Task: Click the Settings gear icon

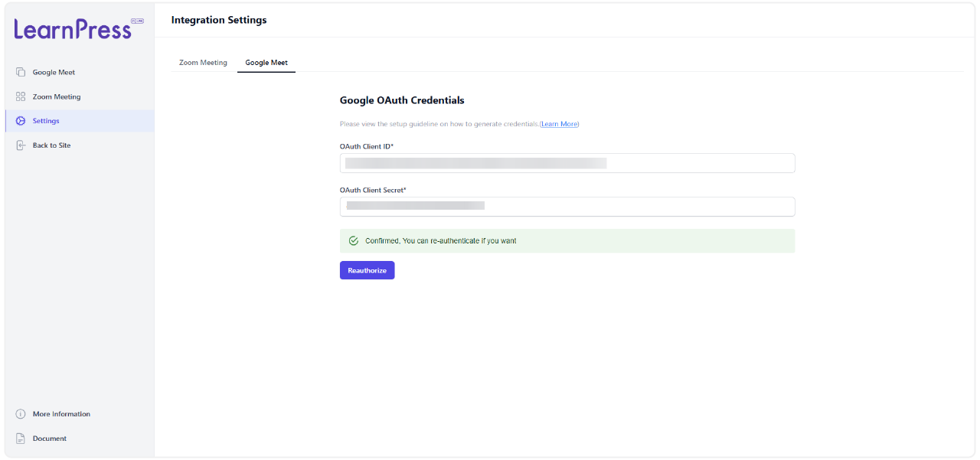Action: (x=21, y=121)
